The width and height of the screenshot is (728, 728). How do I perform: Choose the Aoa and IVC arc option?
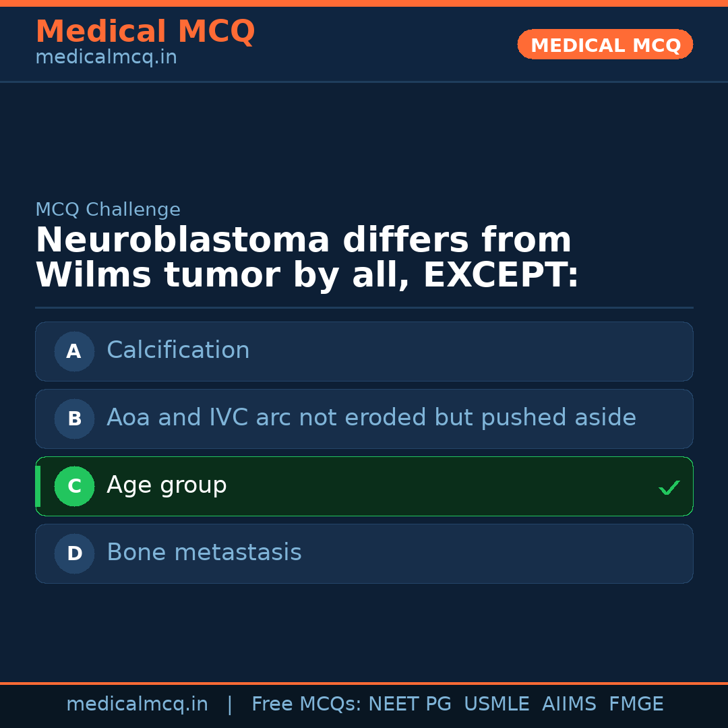click(x=371, y=418)
